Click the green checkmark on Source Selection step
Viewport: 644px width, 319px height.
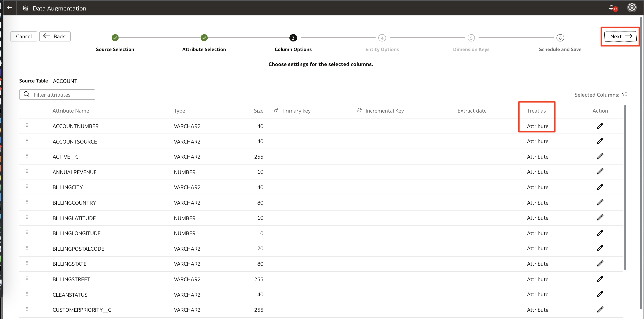[115, 38]
